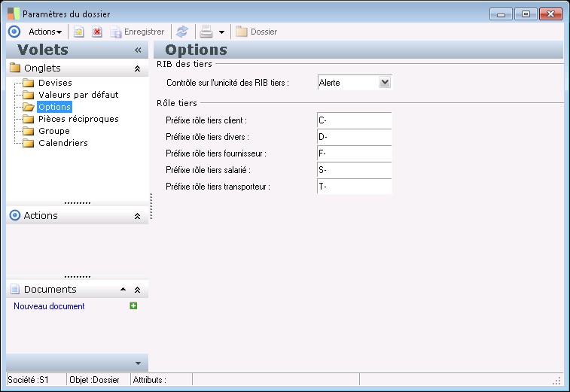Viewport: 570px width, 392px height.
Task: Open the Actions dropdown menu in toolbar
Action: (x=44, y=32)
